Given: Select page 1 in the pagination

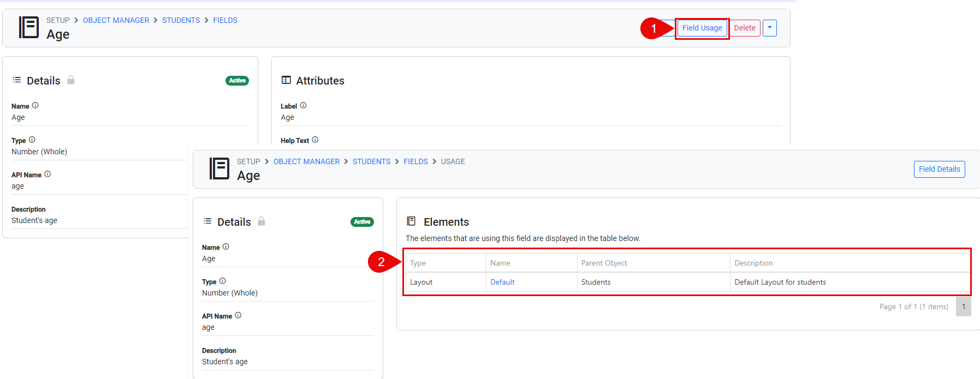Looking at the screenshot, I should point(963,306).
